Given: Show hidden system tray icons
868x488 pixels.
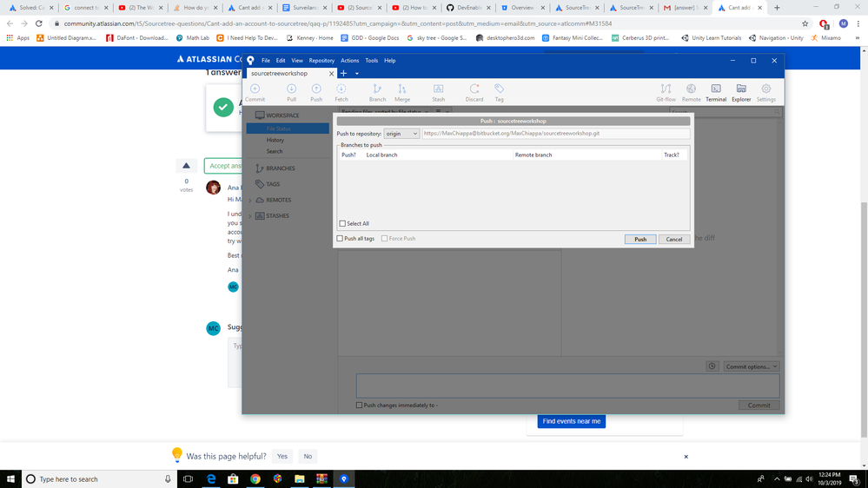Looking at the screenshot, I should 777,479.
